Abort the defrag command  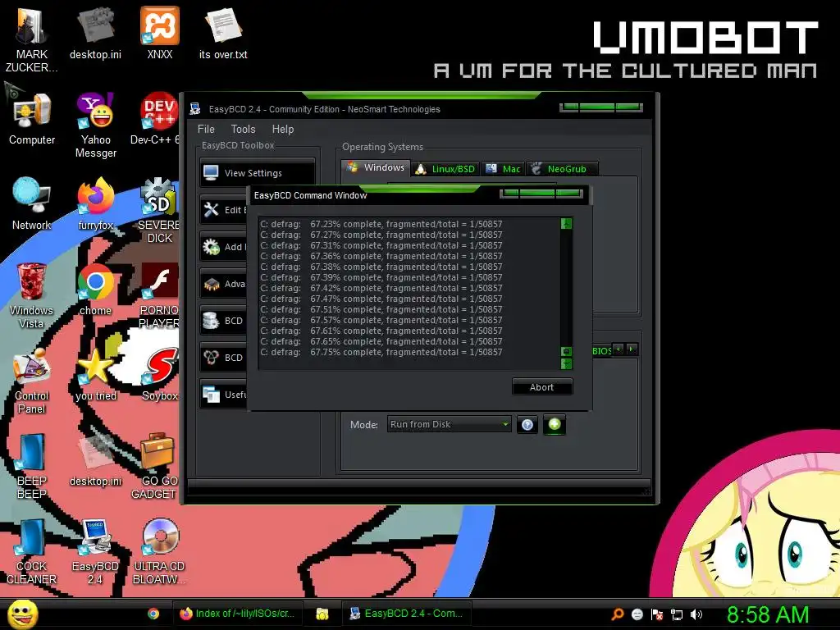(542, 387)
